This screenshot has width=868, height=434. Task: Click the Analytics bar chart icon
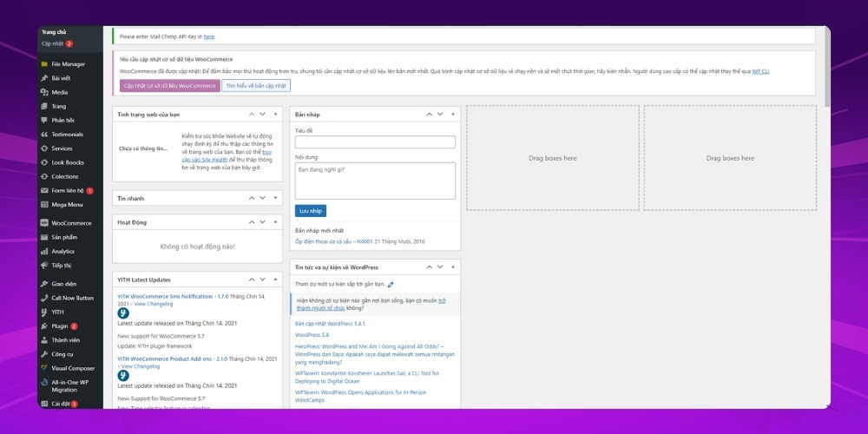[44, 252]
